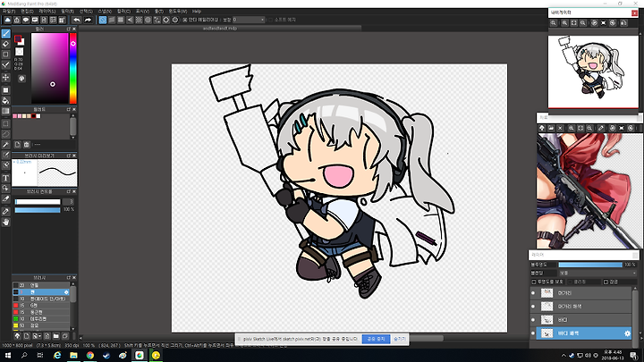Viewport: 644px width, 362px height.
Task: Click the cloud save icon in top toolbar
Action: coord(8,20)
